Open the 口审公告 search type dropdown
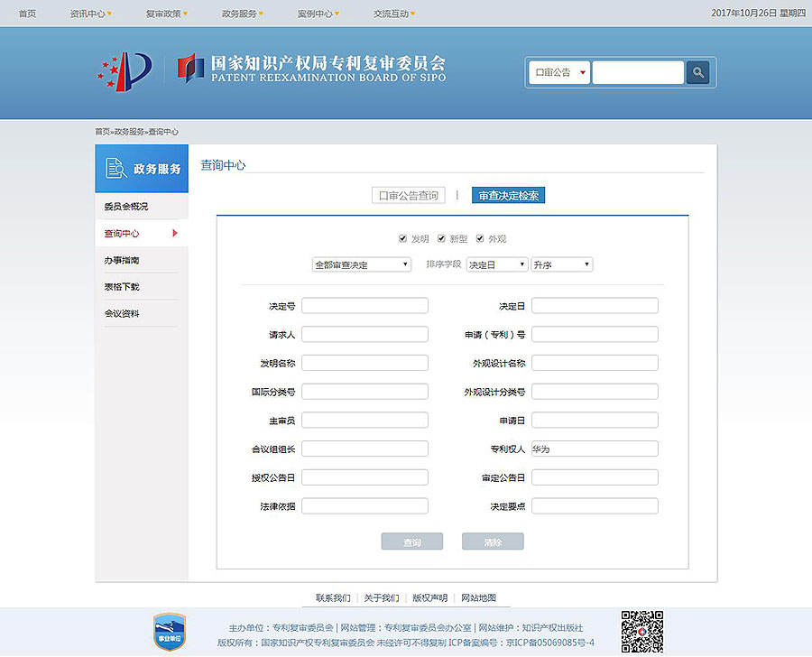The height and width of the screenshot is (657, 812). coord(559,72)
